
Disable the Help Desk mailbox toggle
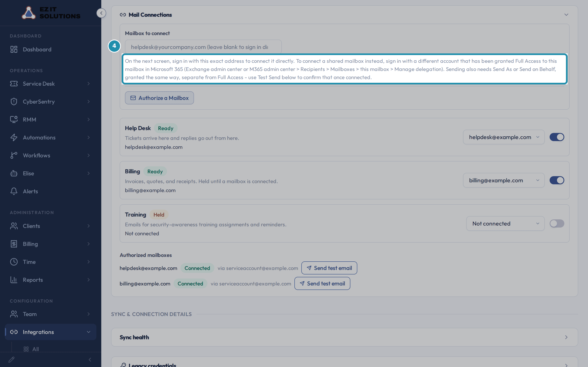click(557, 137)
